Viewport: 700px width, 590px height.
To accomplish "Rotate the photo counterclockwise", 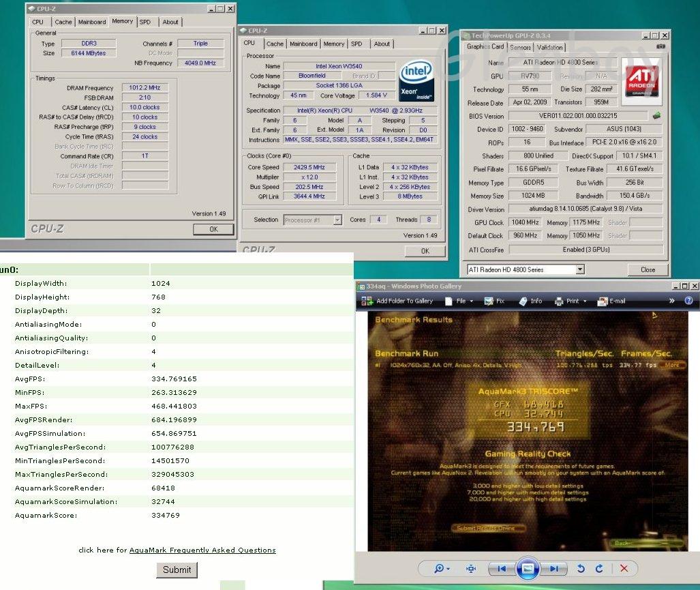I will pyautogui.click(x=581, y=568).
